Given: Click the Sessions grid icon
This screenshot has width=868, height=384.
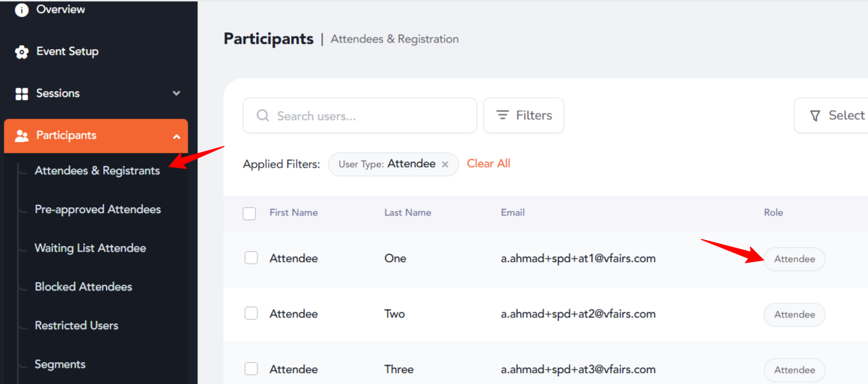Looking at the screenshot, I should tap(22, 94).
